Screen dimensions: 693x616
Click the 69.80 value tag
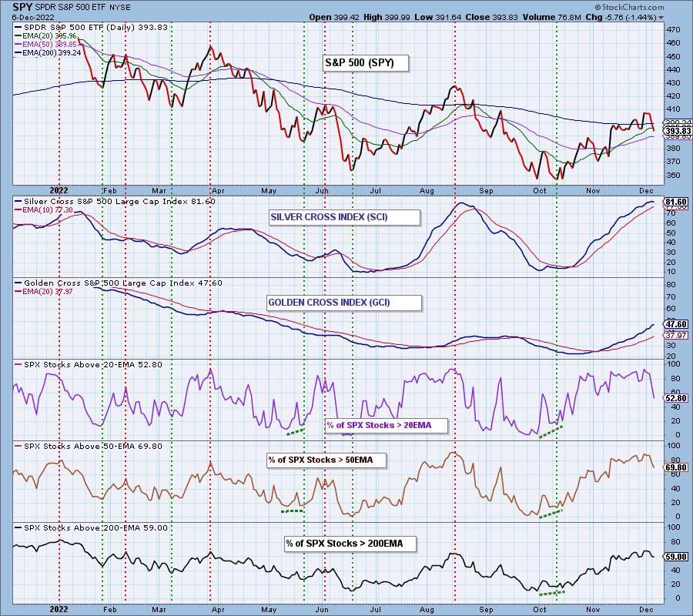[x=676, y=467]
